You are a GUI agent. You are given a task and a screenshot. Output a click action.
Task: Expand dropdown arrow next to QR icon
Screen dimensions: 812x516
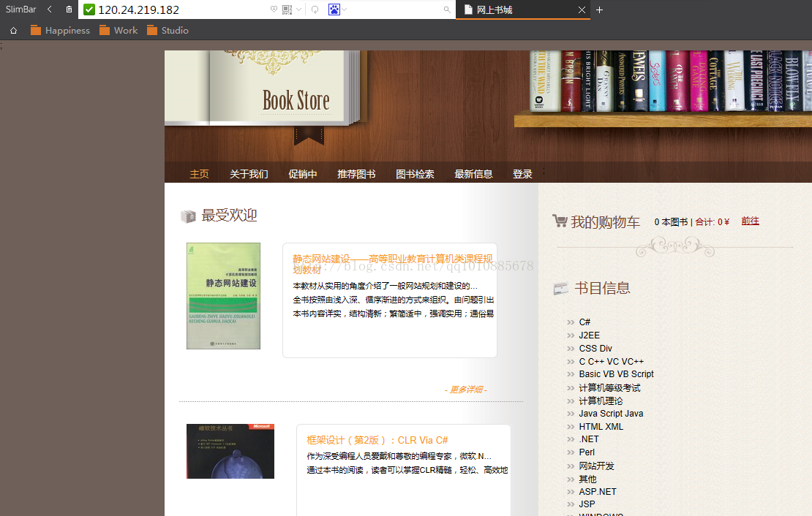point(298,10)
